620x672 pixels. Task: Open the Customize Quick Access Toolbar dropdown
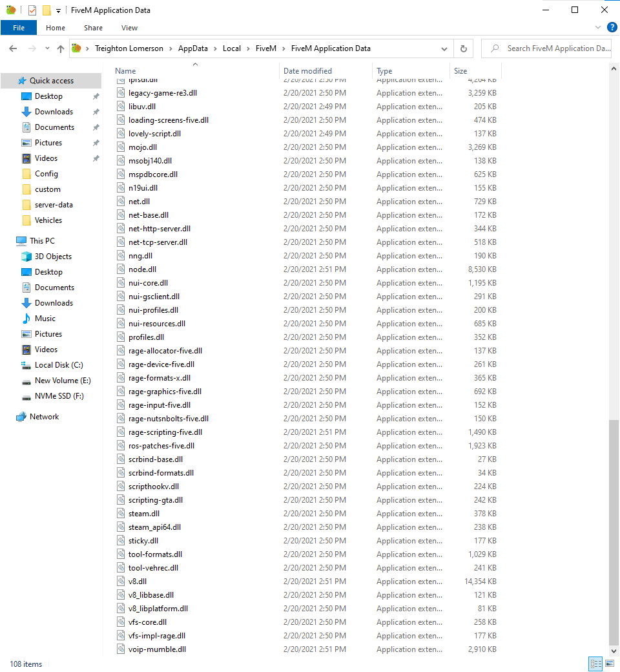coord(58,11)
